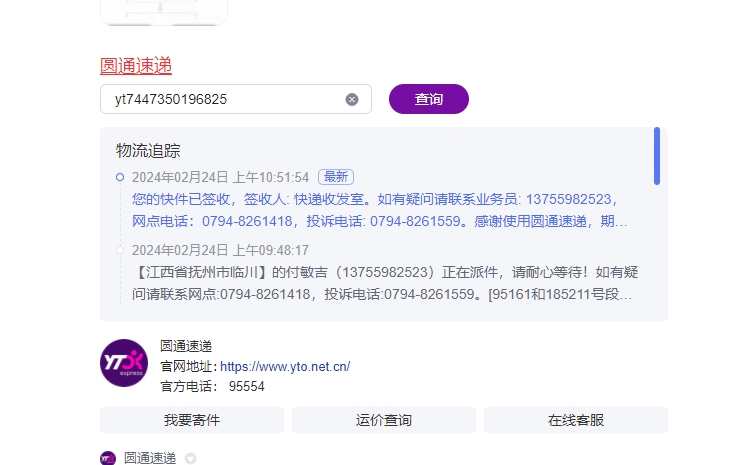This screenshot has width=729, height=465.
Task: Select the 物流追踪 heading text
Action: click(148, 151)
